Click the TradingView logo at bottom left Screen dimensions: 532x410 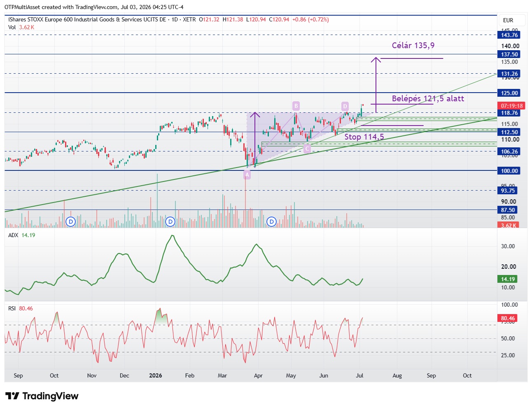[42, 396]
